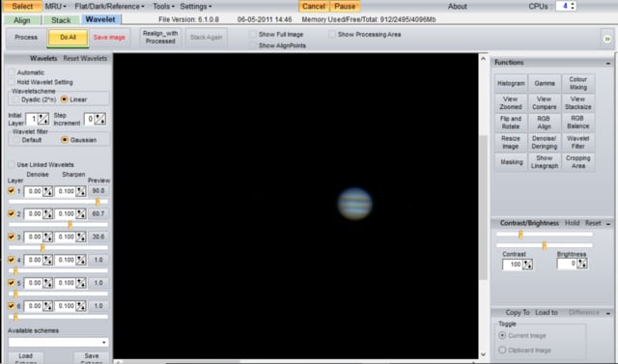
Task: Open the Available schemes dropdown
Action: pyautogui.click(x=58, y=343)
